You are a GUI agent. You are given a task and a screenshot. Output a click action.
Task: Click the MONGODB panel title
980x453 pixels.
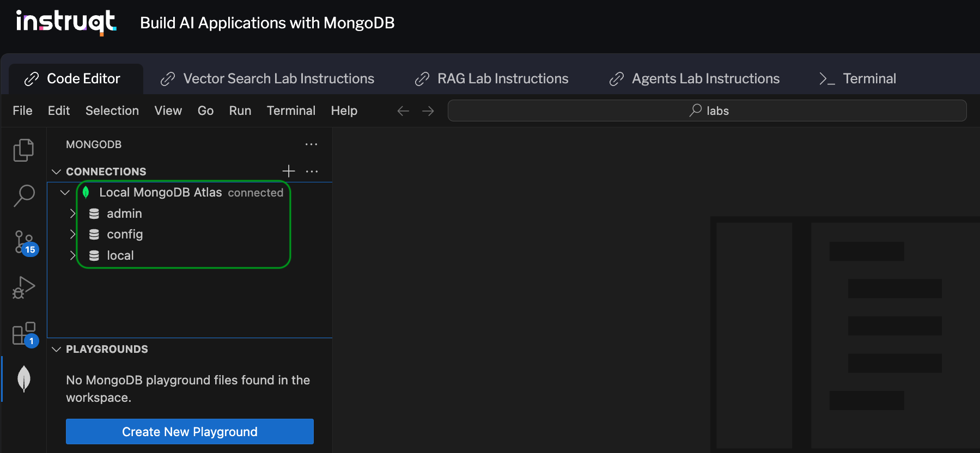(94, 144)
